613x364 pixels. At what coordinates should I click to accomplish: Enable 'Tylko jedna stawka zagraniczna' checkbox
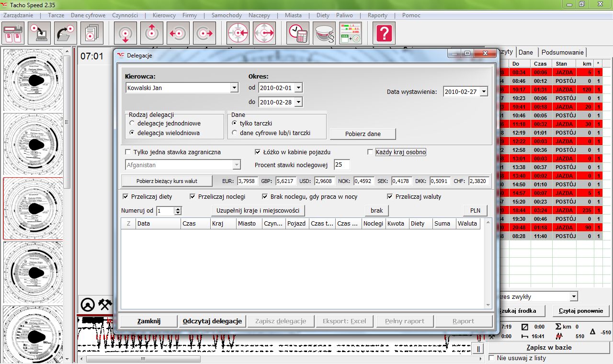coord(128,152)
